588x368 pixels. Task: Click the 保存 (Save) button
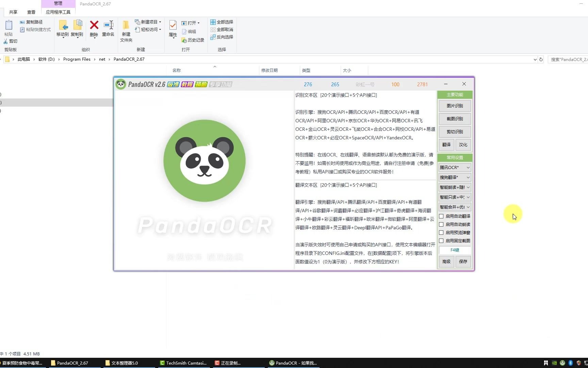(x=463, y=262)
